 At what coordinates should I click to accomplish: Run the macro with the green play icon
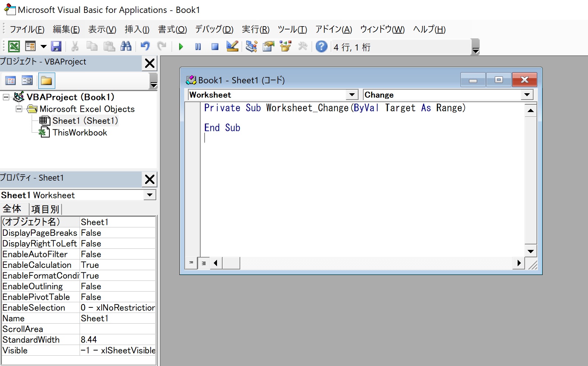point(181,47)
